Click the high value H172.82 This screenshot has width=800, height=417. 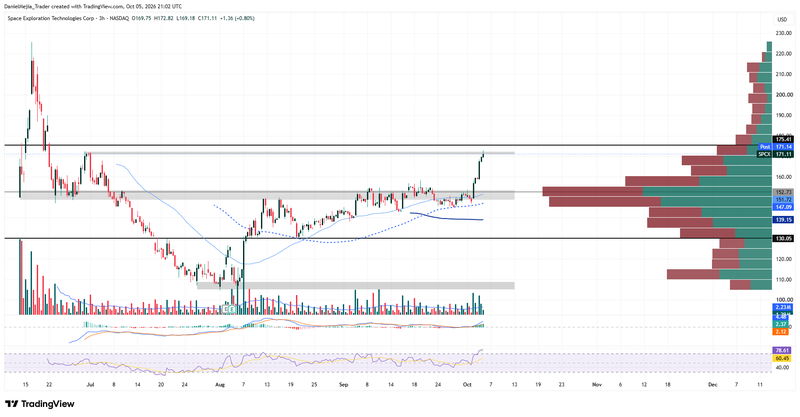tap(163, 18)
